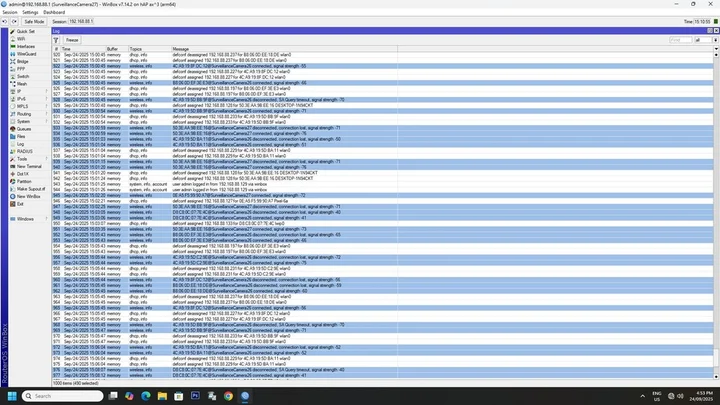
Task: Expand the Routing submenu
Action: coord(46,114)
